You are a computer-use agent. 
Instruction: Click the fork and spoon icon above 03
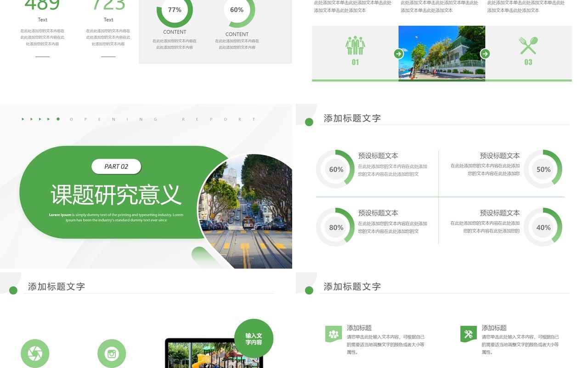528,46
